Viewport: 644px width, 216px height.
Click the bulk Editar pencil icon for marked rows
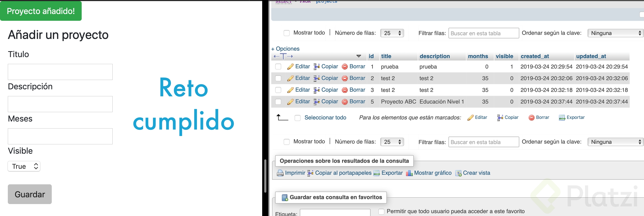click(471, 118)
